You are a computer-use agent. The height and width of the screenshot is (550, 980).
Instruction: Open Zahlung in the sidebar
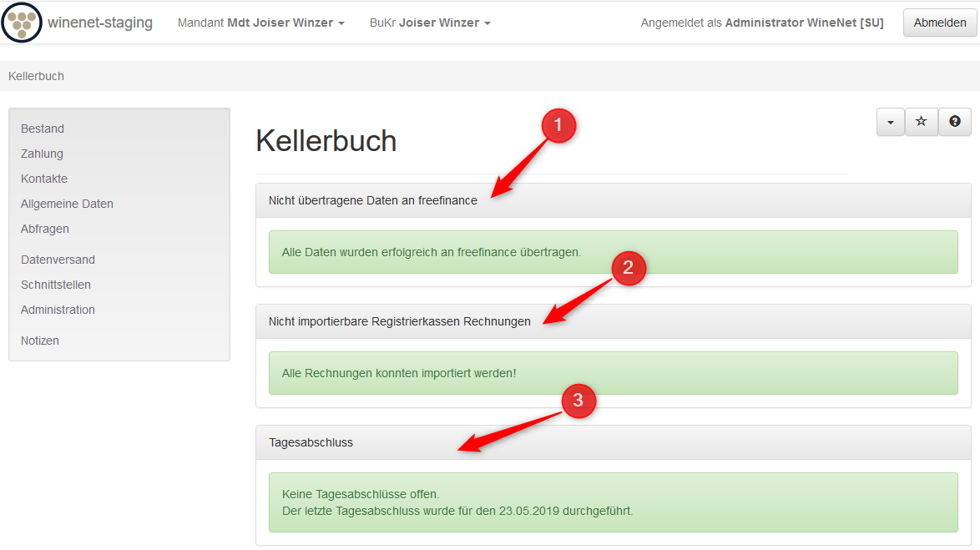point(42,154)
